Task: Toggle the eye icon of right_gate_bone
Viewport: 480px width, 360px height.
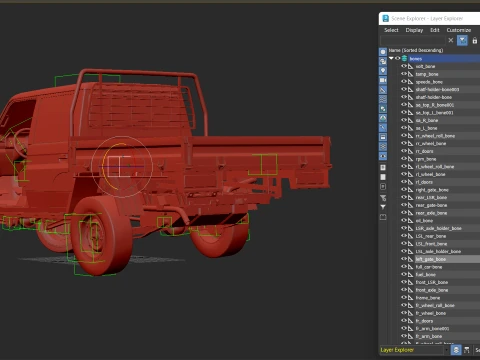Action: coord(404,190)
